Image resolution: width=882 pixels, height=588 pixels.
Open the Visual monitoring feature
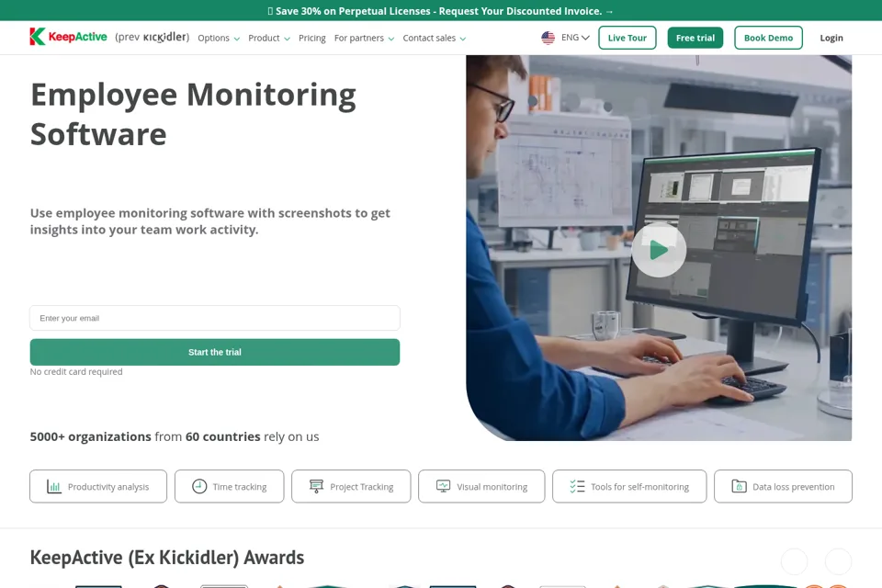pos(481,486)
